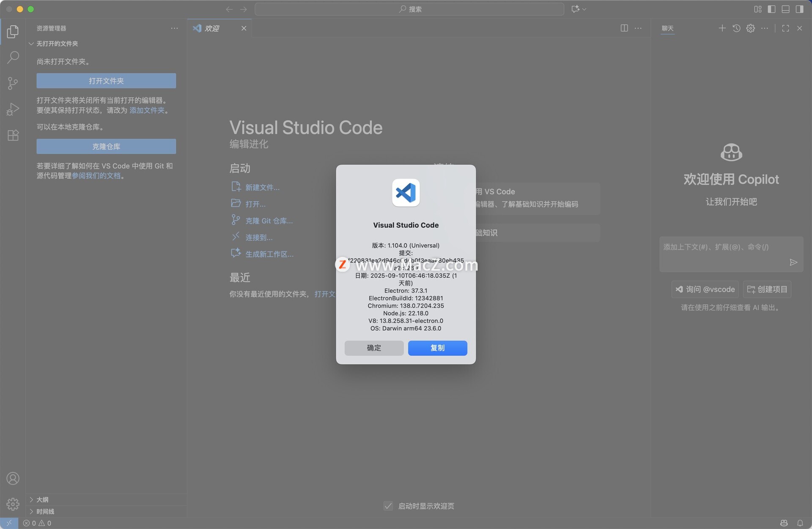812x529 pixels.
Task: Click 确定 in About dialog
Action: coord(374,348)
